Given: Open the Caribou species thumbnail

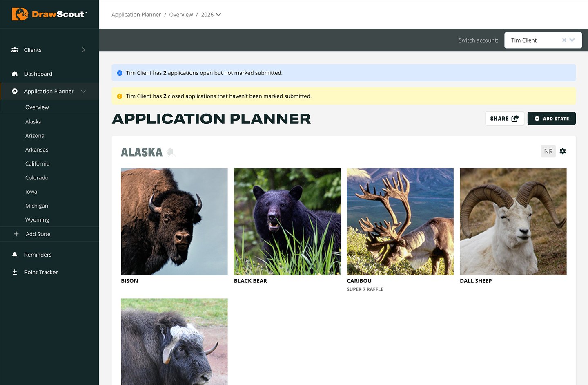Looking at the screenshot, I should (x=400, y=222).
